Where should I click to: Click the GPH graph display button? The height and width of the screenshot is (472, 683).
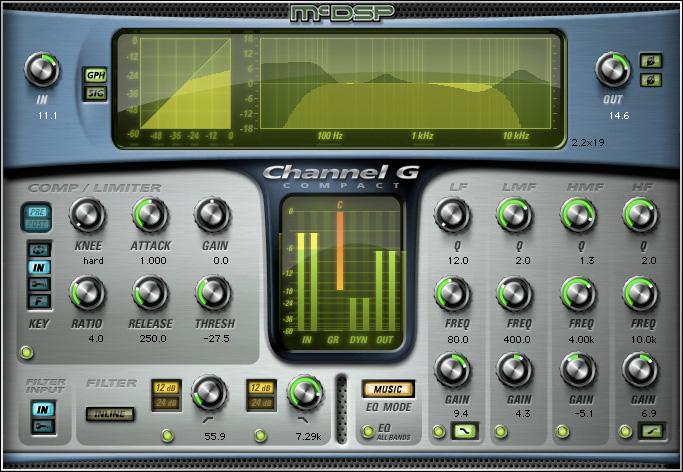96,75
